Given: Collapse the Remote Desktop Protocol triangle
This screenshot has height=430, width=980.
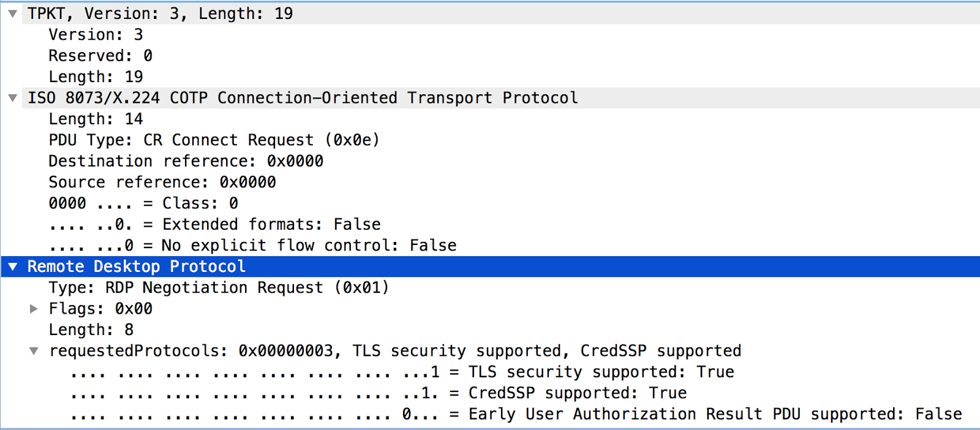Looking at the screenshot, I should coord(12,266).
